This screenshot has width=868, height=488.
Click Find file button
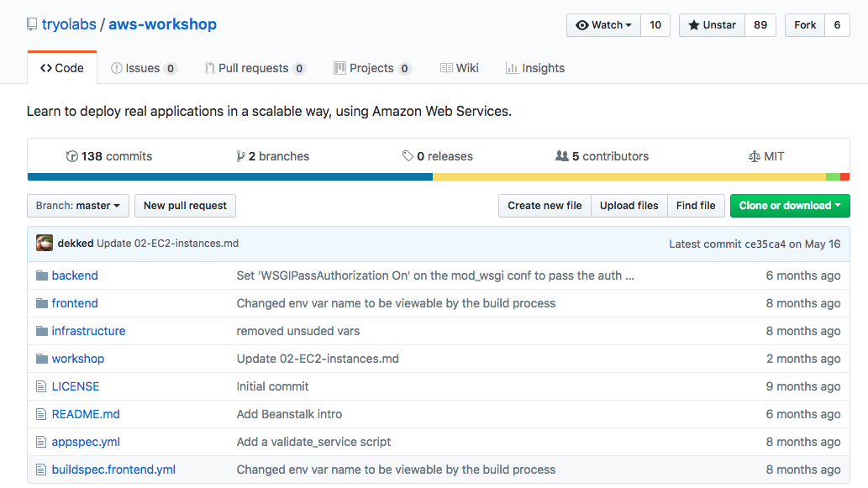(696, 206)
